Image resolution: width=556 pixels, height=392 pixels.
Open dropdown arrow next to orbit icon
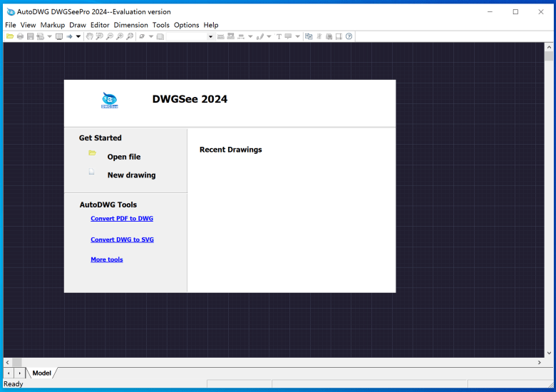pyautogui.click(x=151, y=36)
